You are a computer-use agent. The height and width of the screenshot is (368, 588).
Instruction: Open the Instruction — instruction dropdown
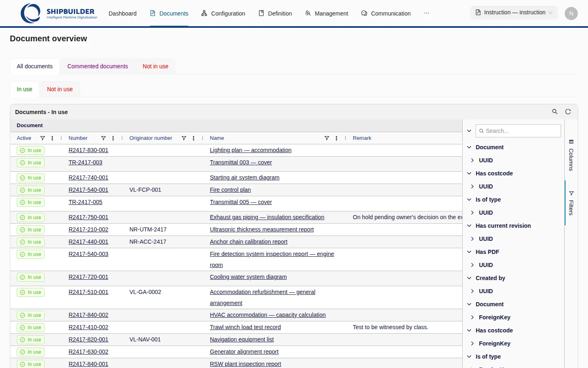514,13
